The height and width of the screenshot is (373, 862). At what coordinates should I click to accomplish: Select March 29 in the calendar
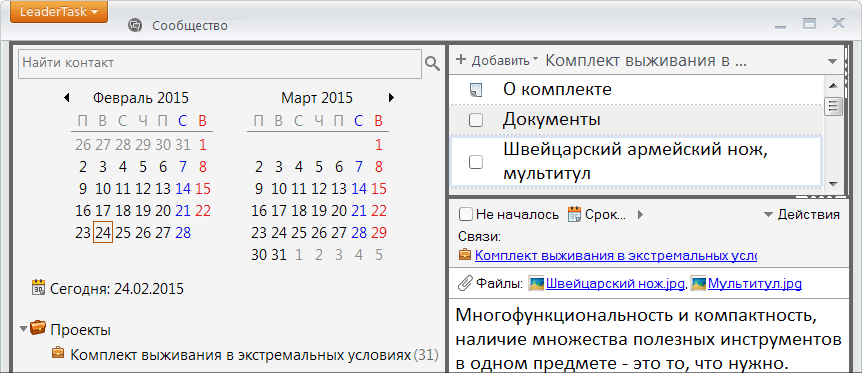pyautogui.click(x=379, y=233)
